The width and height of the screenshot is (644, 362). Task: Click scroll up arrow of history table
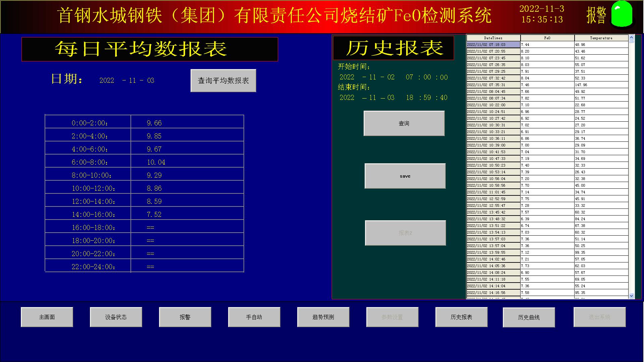coord(632,37)
